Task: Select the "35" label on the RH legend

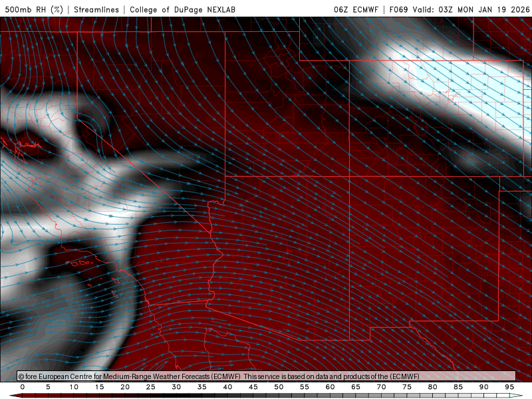Action: 202,387
